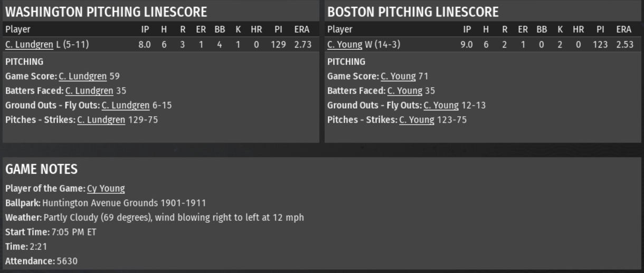Open C. Lundgren link after Pitches - Strikes

pos(101,120)
